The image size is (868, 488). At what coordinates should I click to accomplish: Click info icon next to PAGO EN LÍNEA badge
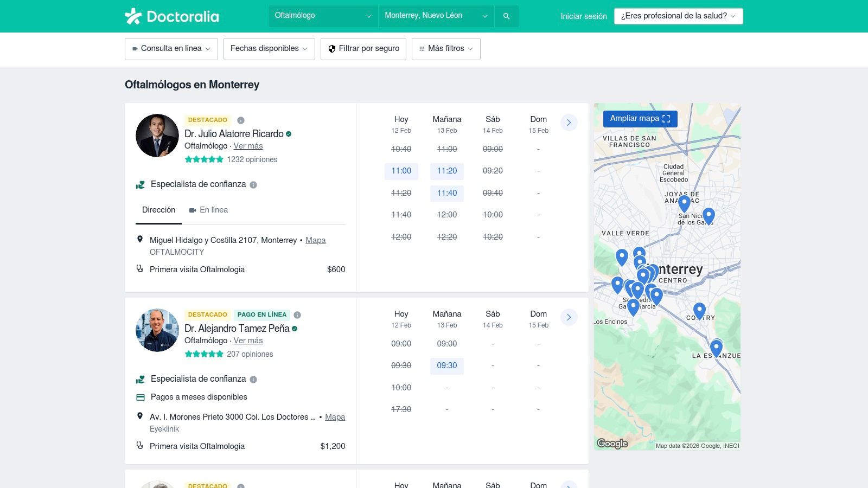(x=297, y=315)
